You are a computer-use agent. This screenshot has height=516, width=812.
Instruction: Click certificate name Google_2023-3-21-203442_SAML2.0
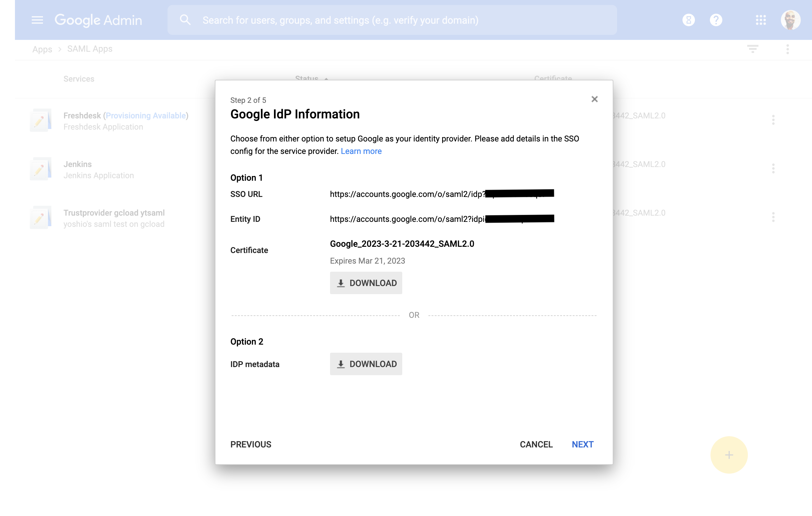point(402,244)
